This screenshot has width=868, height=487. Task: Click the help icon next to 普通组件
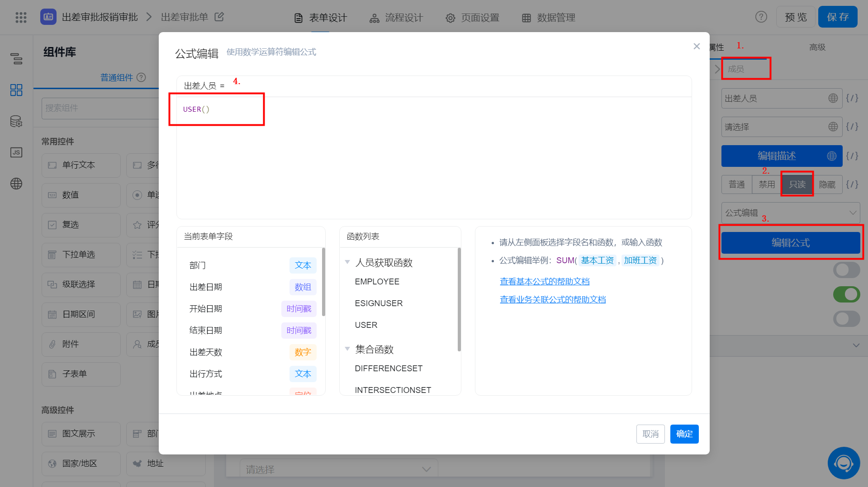[x=141, y=77]
